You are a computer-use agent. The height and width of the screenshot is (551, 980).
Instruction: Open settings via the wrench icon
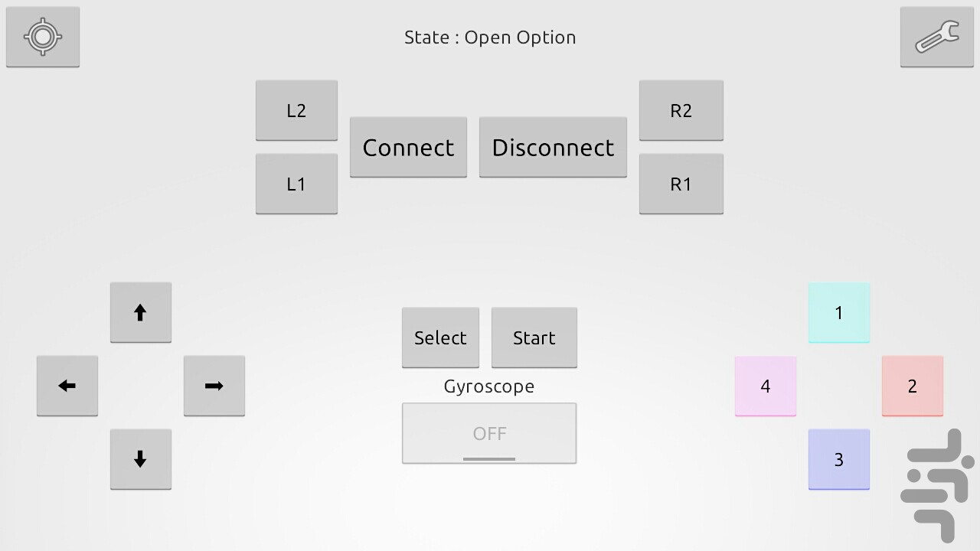pos(937,37)
